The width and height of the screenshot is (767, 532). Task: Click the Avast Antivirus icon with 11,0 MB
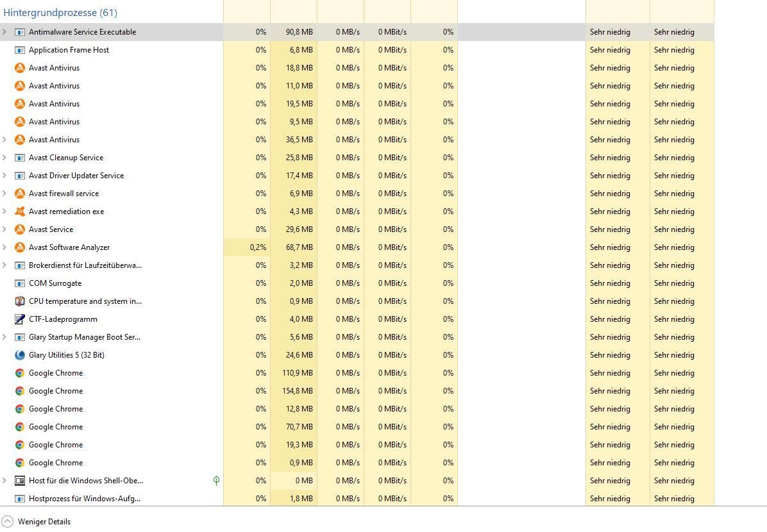click(x=20, y=86)
